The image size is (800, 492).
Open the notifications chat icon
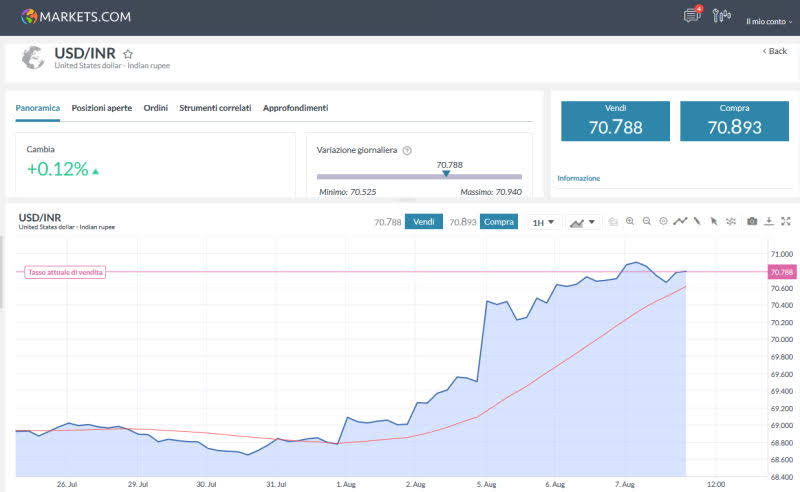pyautogui.click(x=691, y=16)
